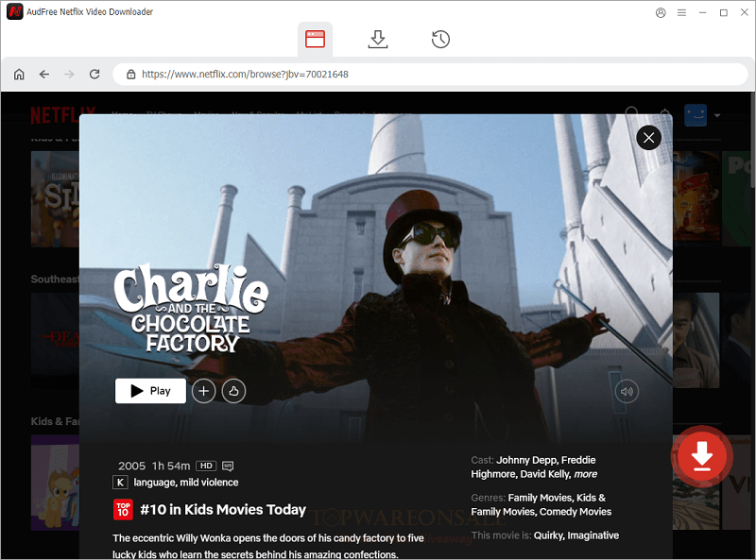Screen dimensions: 756x560
Task: Open the Comedy Movies genre link
Action: coord(576,512)
